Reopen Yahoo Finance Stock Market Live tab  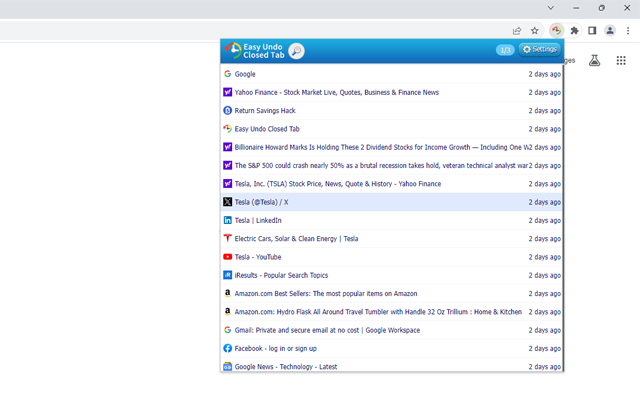pyautogui.click(x=392, y=92)
